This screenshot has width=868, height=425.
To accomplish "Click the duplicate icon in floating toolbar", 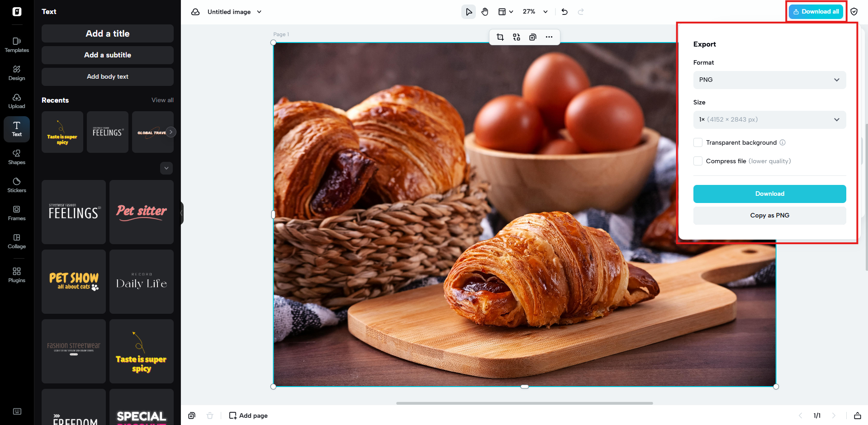I will (533, 37).
